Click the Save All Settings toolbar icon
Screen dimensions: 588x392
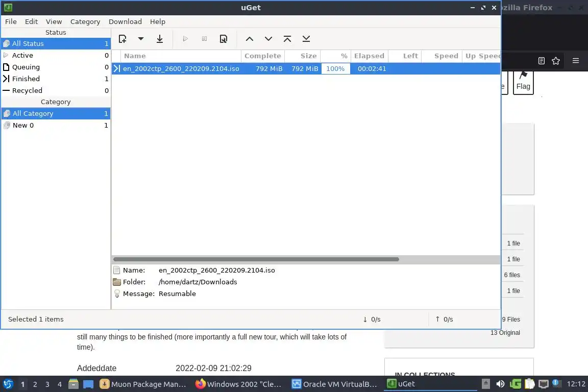tap(160, 39)
